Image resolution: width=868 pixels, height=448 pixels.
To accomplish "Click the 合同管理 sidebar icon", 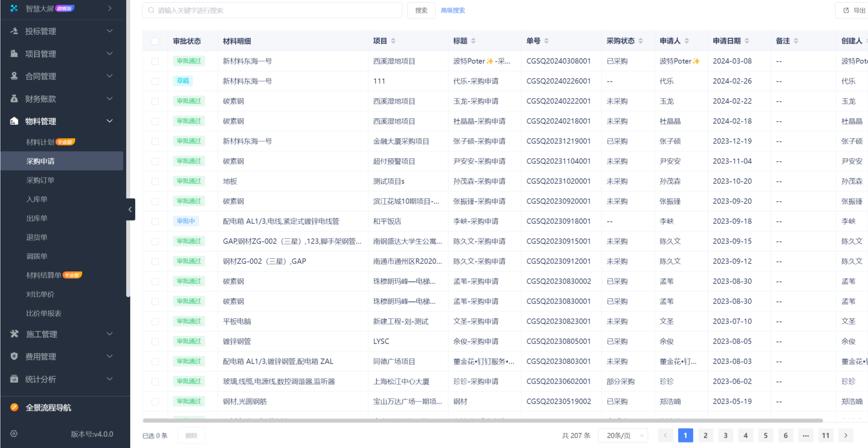I will tap(14, 76).
